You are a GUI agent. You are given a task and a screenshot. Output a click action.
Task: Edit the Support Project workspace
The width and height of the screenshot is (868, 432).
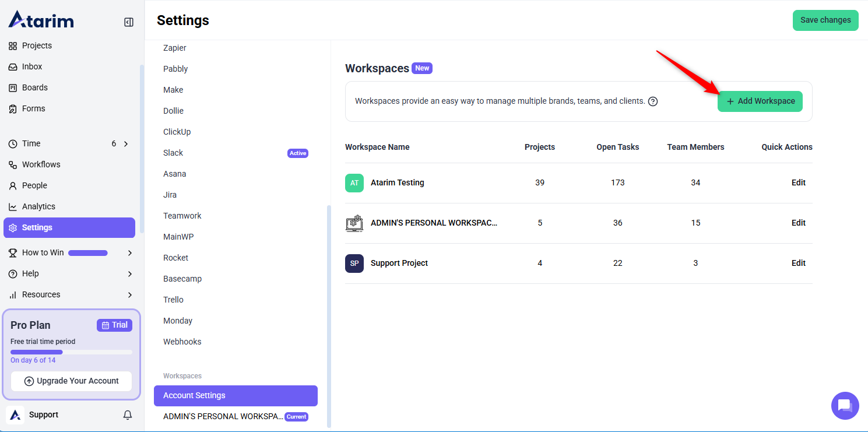(798, 264)
